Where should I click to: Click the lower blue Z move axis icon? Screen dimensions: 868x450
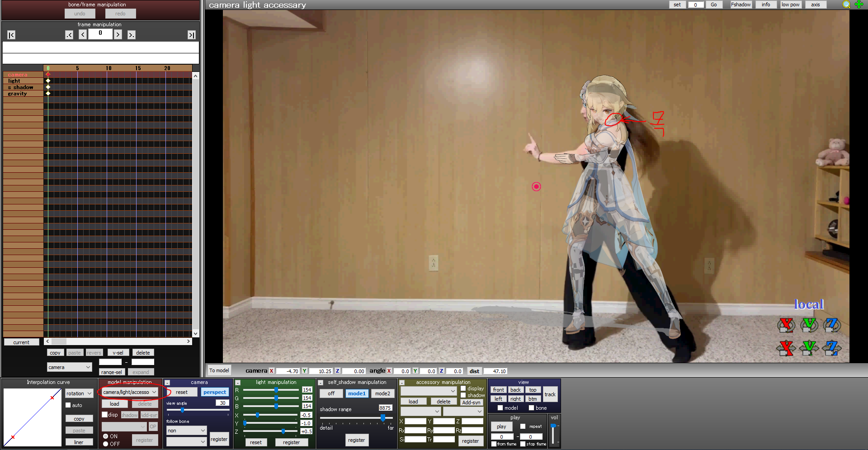(x=831, y=348)
